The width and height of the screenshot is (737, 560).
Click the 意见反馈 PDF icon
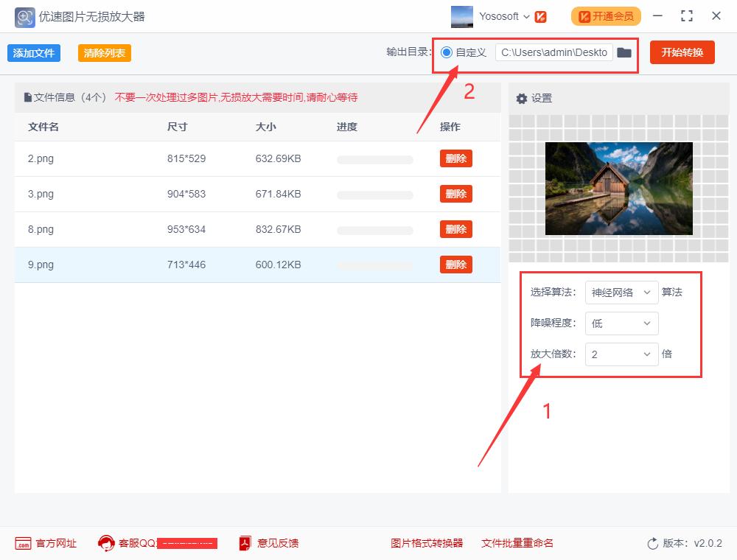point(244,543)
